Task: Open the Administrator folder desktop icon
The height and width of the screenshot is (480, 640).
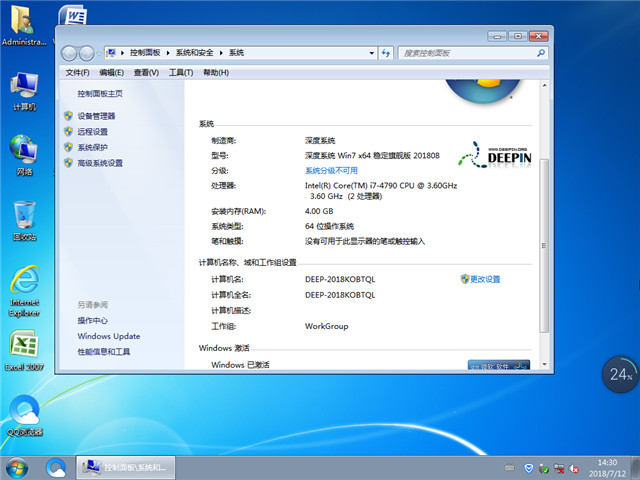Action: tap(24, 24)
